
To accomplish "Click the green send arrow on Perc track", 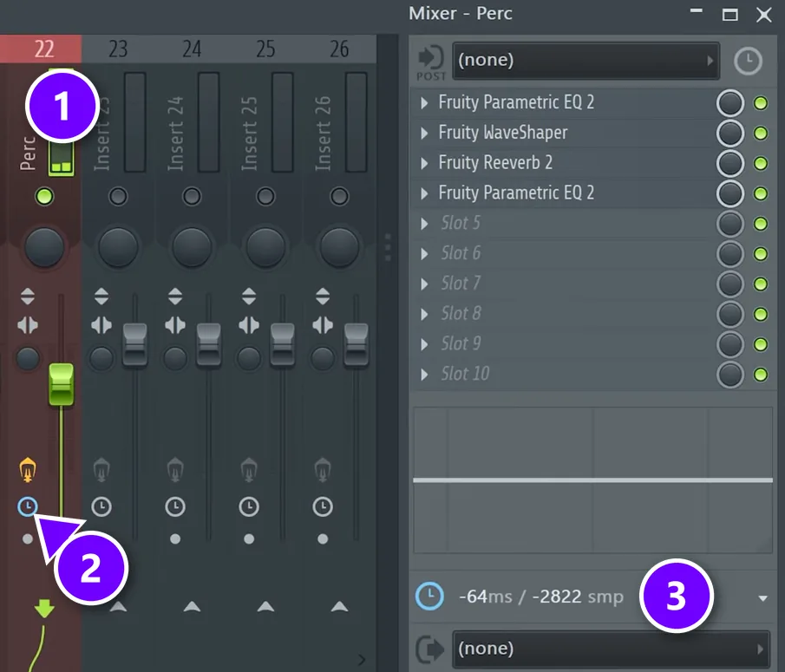I will coord(44,608).
